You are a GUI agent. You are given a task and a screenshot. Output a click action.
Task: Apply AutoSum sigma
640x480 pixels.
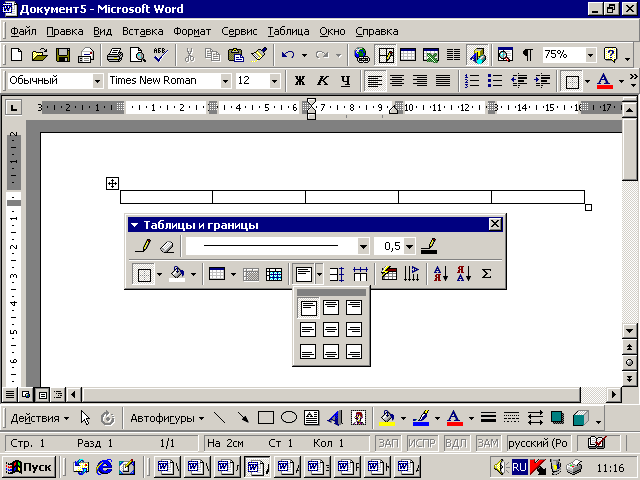[x=487, y=274]
